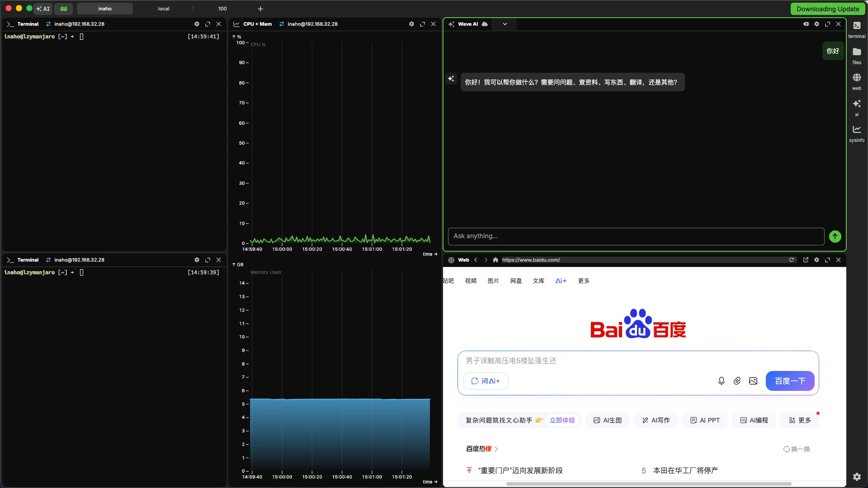Open web page in external browser
This screenshot has height=488, width=868.
point(805,260)
